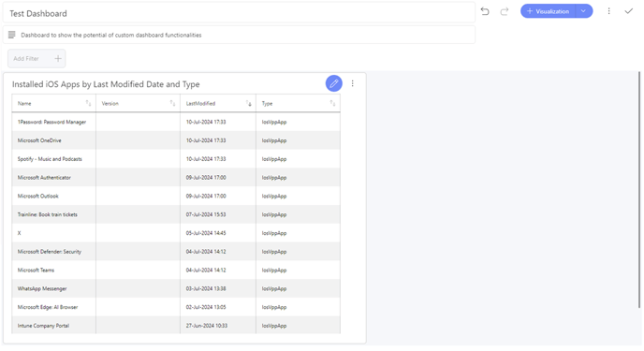Viewport: 644px width, 351px height.
Task: Expand the Visualization button dropdown arrow
Action: pyautogui.click(x=584, y=11)
